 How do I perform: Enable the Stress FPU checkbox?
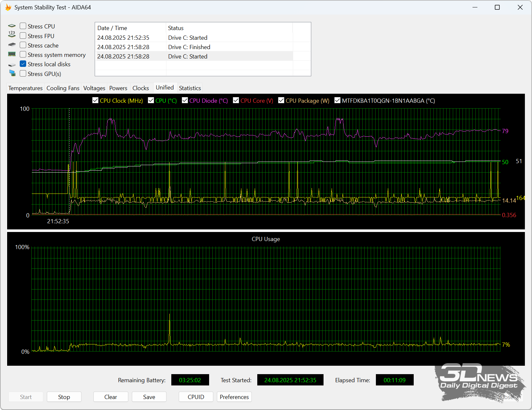[x=23, y=36]
